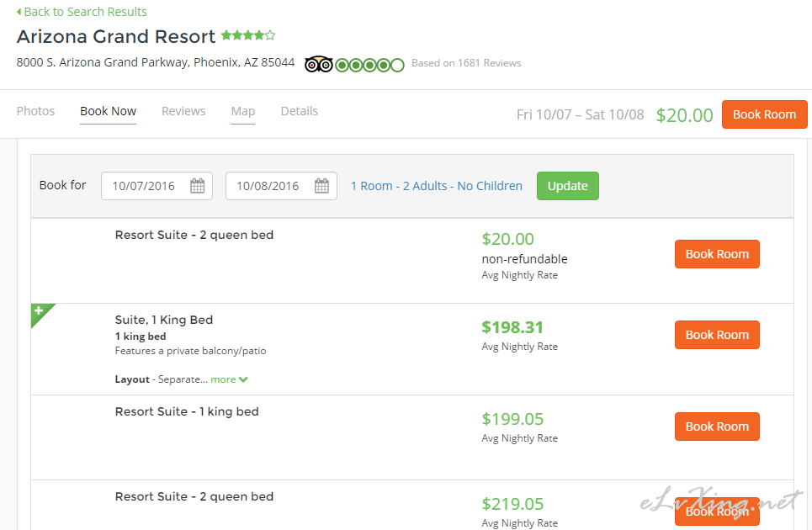Viewport: 812px width, 530px height.
Task: Click the $219.05 nightly rate
Action: [512, 504]
